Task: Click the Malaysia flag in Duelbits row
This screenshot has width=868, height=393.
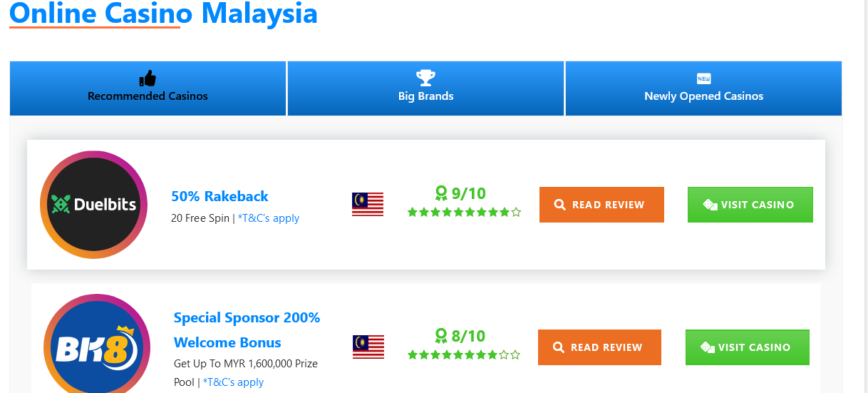Action: pos(368,205)
